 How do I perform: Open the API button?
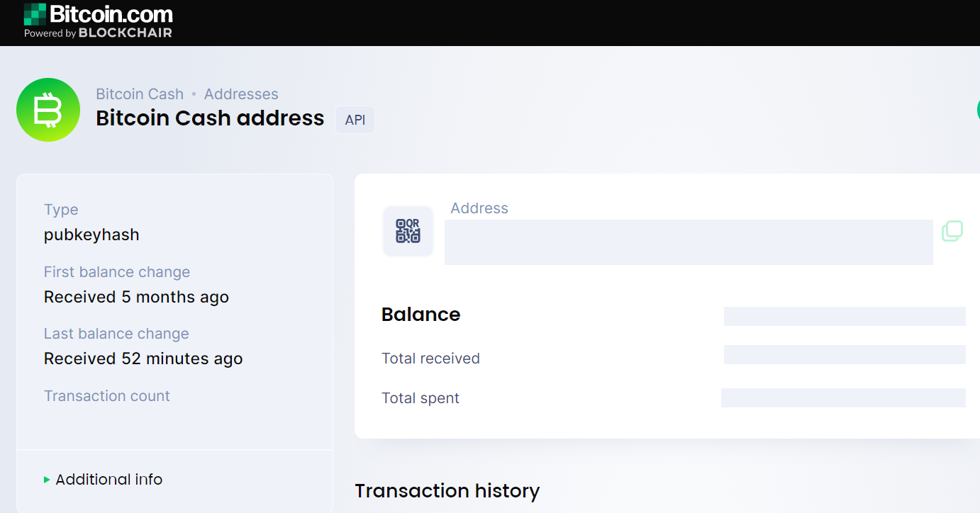tap(355, 120)
